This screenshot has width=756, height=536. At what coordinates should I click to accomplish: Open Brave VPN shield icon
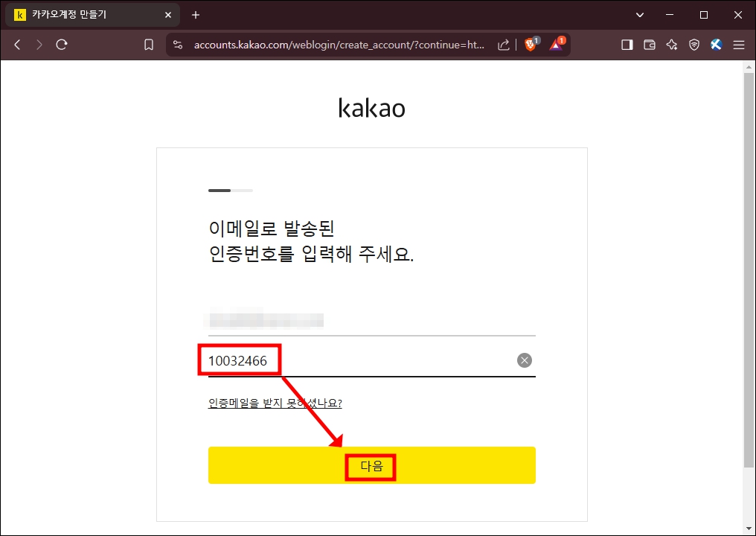[x=693, y=45]
